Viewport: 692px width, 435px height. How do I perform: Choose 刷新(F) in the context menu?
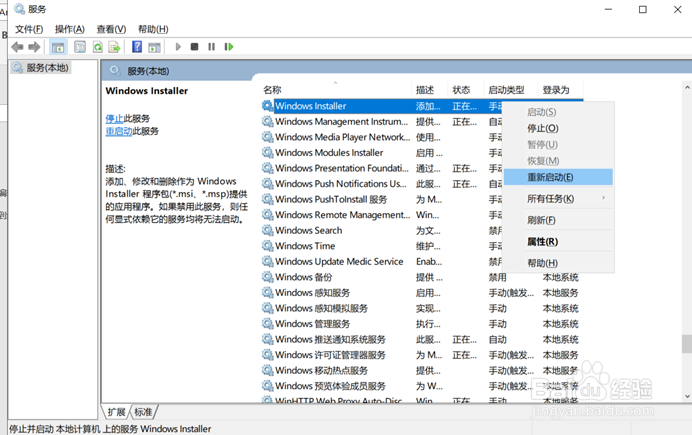point(558,220)
